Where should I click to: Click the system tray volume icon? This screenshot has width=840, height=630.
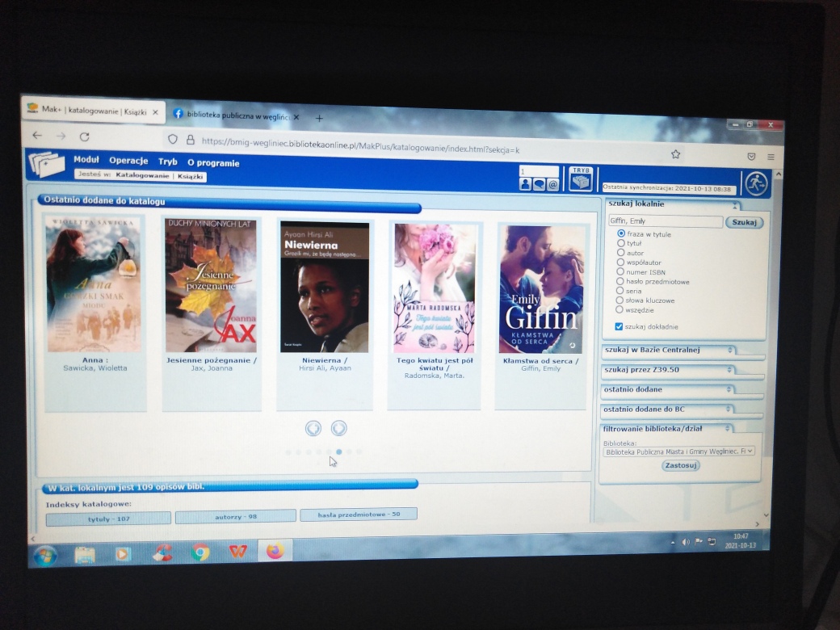685,542
